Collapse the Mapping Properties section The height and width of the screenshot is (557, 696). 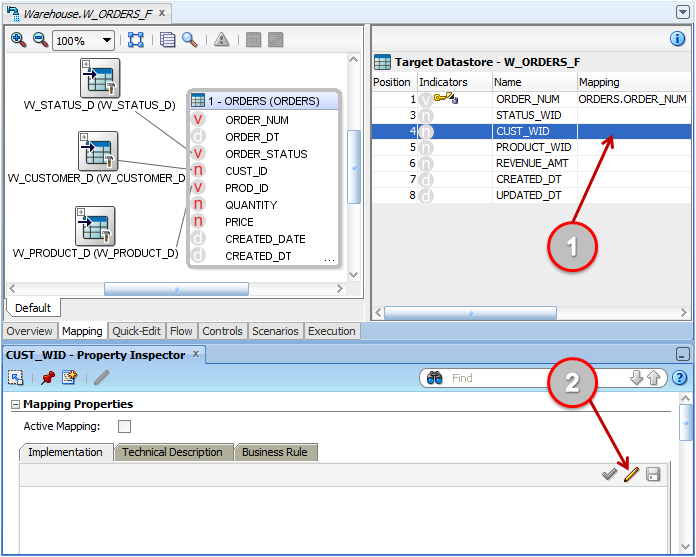click(x=15, y=405)
